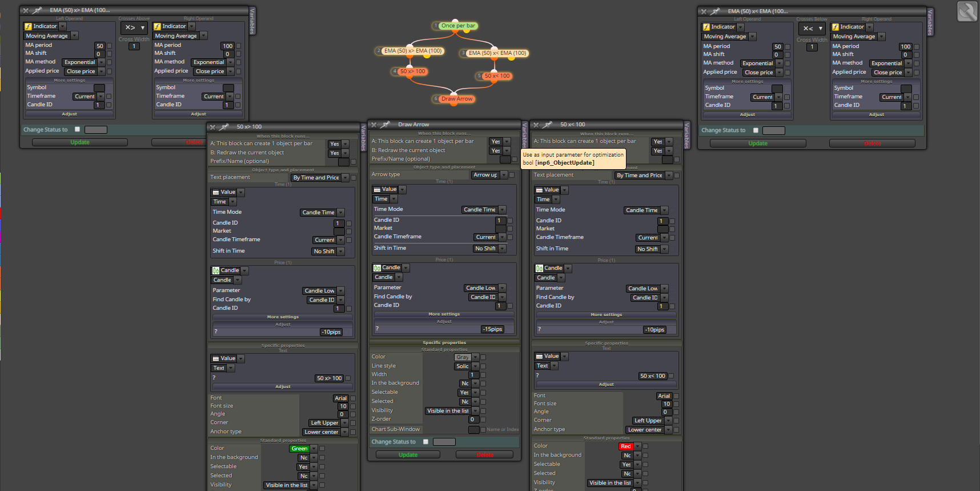Click the Value icon under Text in '50 x> 100' panel
The image size is (980, 491).
216,358
